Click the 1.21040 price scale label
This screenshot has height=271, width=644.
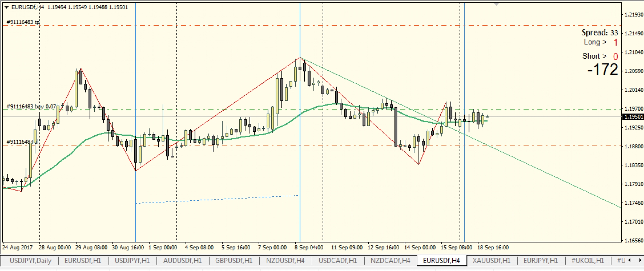pyautogui.click(x=633, y=52)
